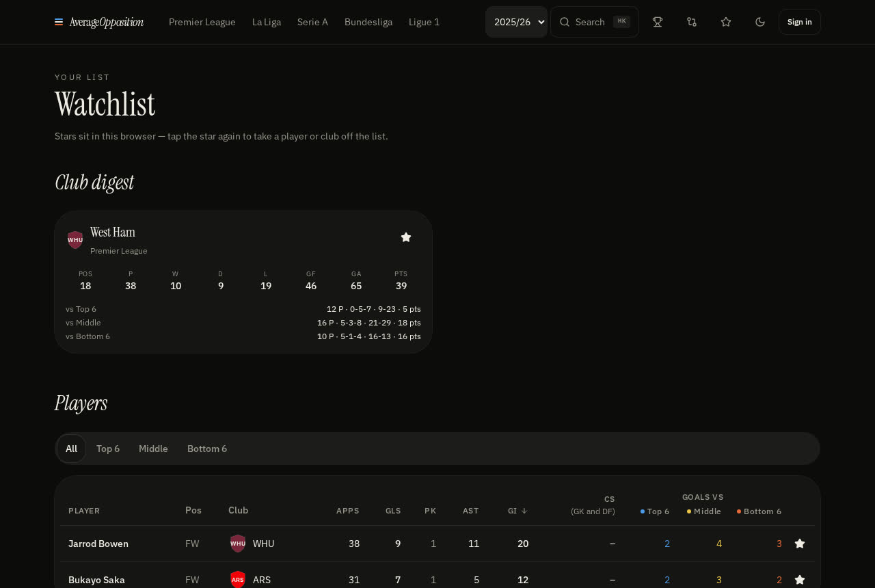
Task: Toggle dark mode moon icon
Action: 760,22
